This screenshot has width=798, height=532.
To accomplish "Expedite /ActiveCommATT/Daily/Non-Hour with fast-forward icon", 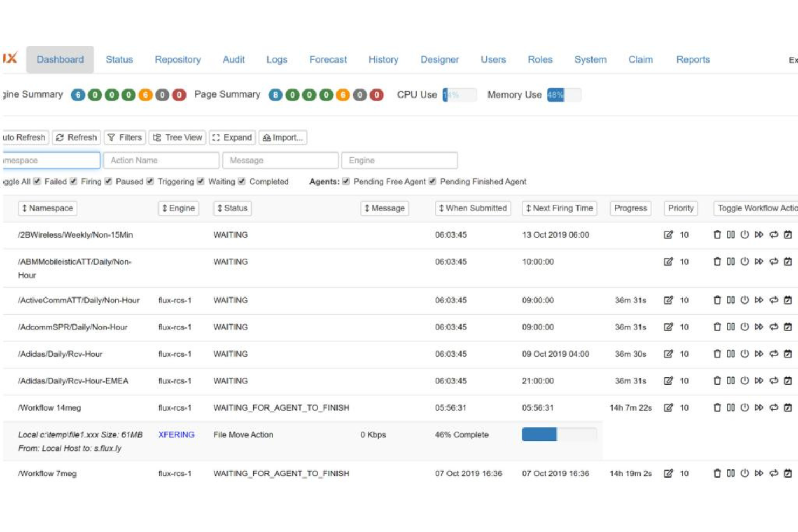I will pos(758,300).
